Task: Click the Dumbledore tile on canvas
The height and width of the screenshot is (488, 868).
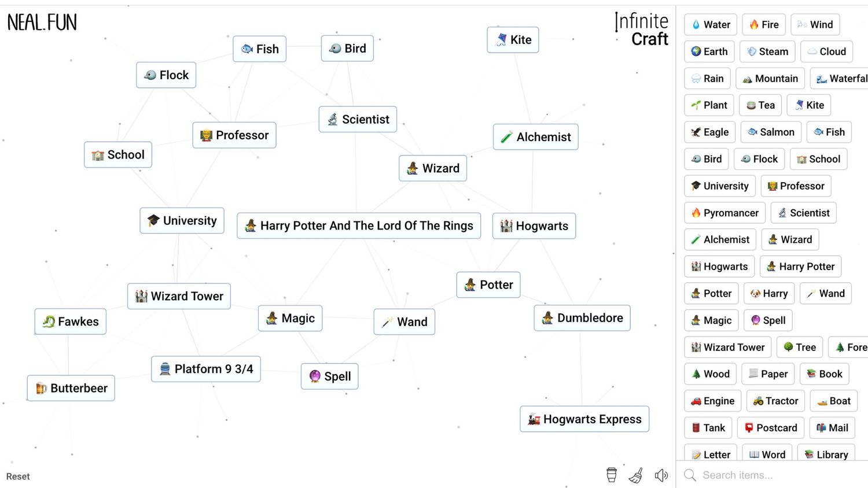Action: (x=582, y=318)
